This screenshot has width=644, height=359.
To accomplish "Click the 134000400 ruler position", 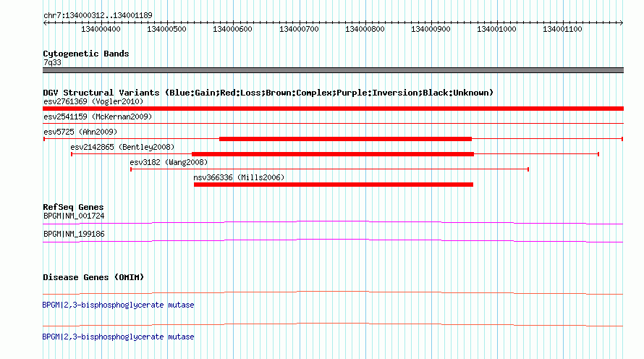I will (x=101, y=29).
